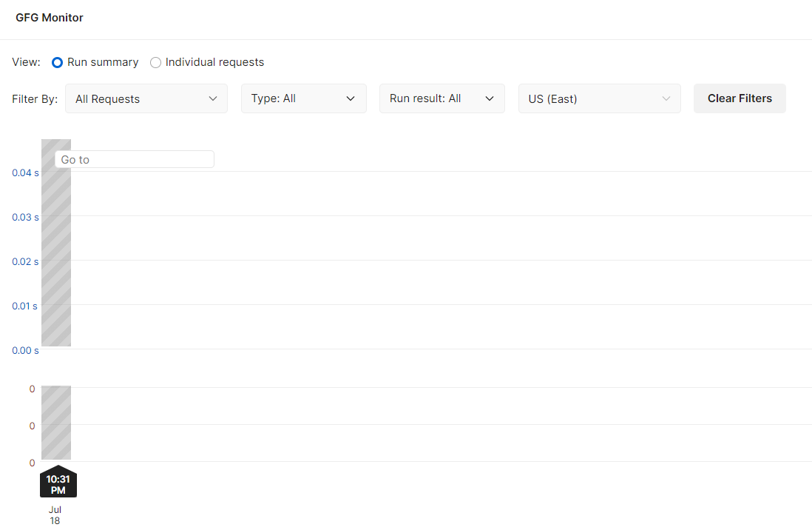Screen dimensions: 812x530
Task: Click the chevron arrow in US (East)
Action: click(666, 98)
